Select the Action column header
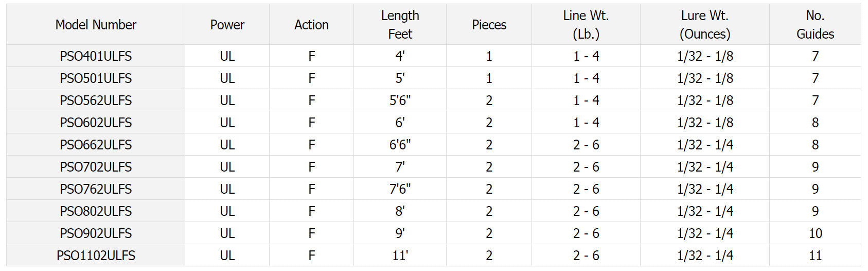Viewport: 868px width, 271px height. click(x=311, y=25)
